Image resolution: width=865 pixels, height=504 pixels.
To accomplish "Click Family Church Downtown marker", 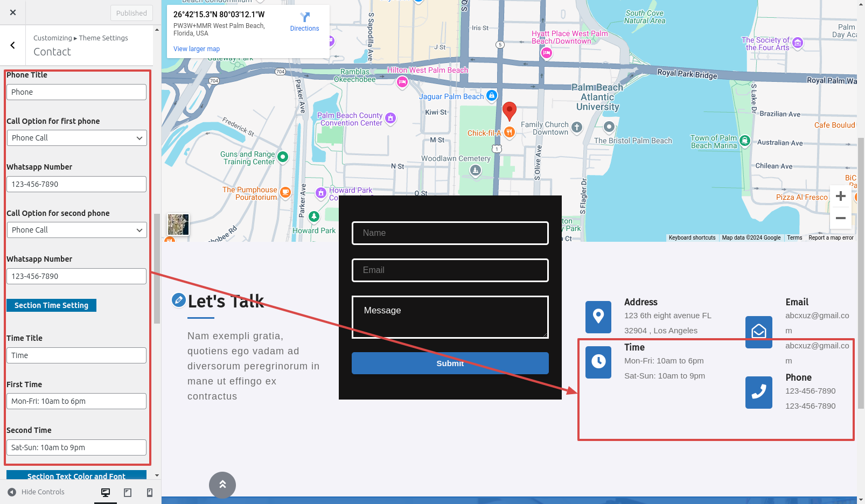I will pos(577,127).
